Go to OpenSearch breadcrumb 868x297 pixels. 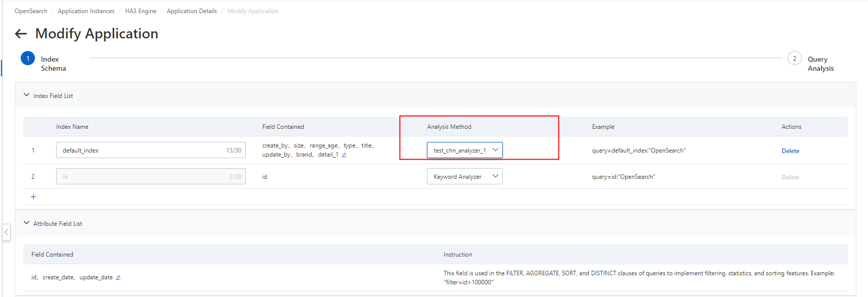tap(31, 11)
